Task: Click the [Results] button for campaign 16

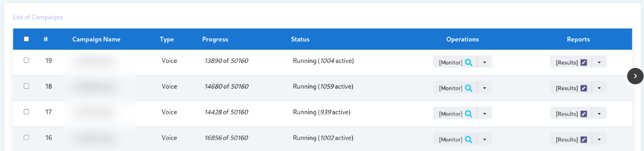Action: [x=571, y=140]
